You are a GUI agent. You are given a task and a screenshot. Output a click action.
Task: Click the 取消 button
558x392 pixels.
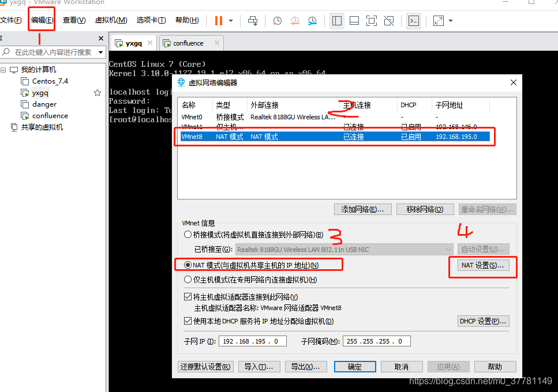coord(402,367)
